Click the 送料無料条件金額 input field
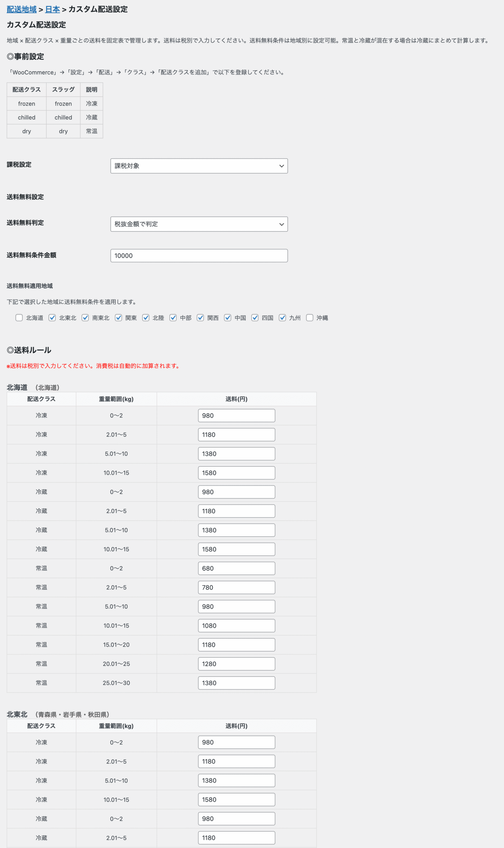The image size is (504, 848). (199, 256)
